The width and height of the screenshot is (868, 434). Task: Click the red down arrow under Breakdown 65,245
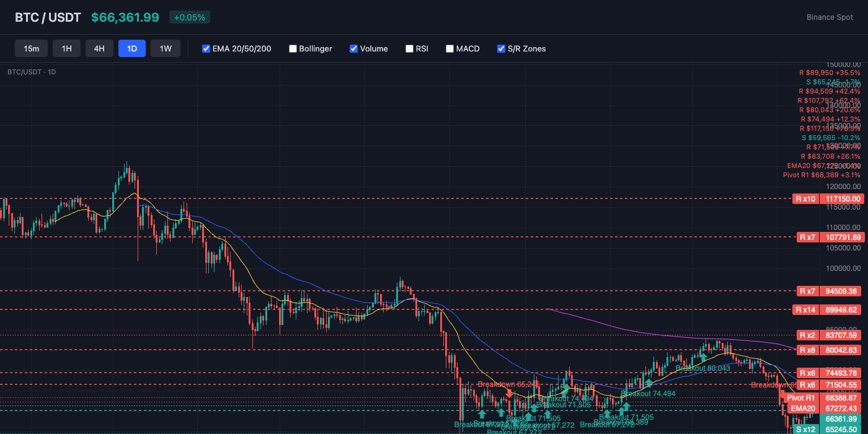[509, 393]
